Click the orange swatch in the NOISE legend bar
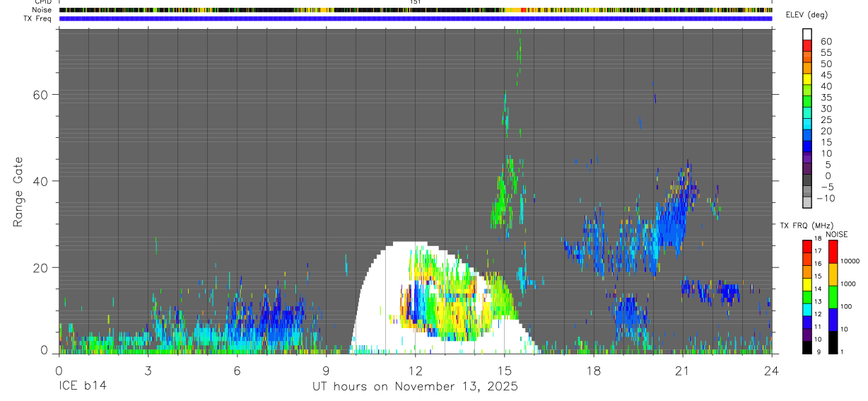Viewport: 868px width, 401px height. point(833,274)
